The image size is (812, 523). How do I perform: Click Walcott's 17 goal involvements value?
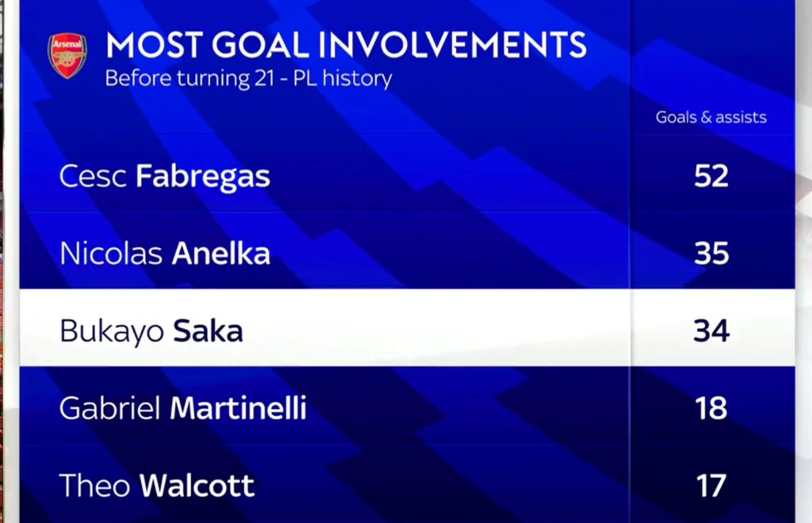coord(711,487)
